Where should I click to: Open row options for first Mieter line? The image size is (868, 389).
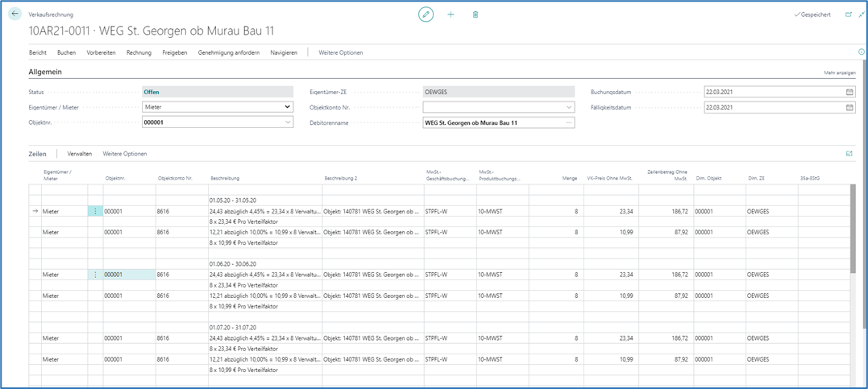(x=95, y=211)
